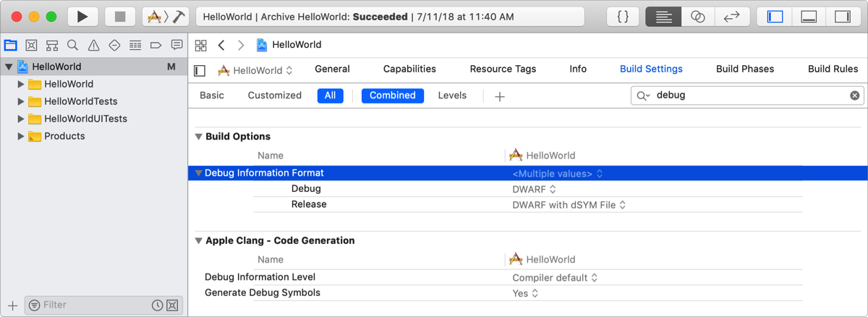Toggle the debug area panel
The image size is (868, 317).
[809, 17]
